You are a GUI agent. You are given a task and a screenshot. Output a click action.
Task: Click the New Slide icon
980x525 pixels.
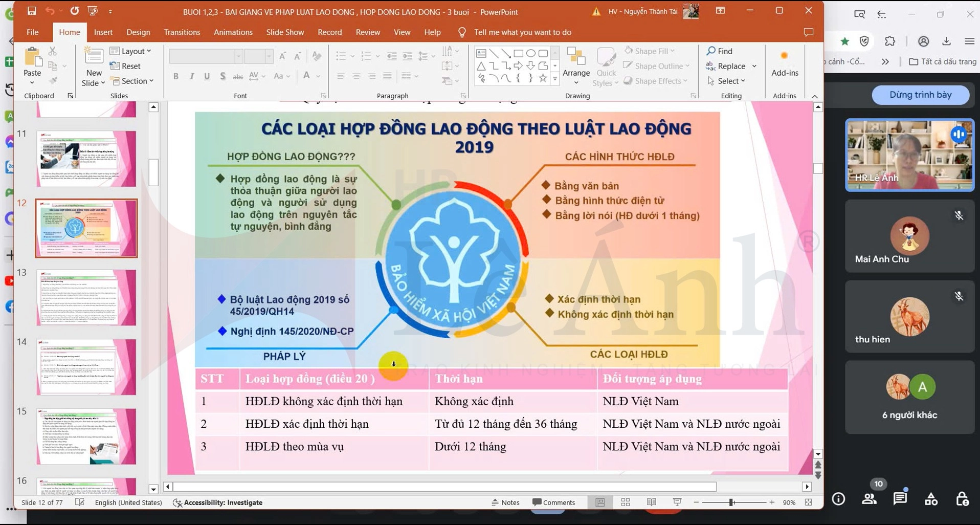pos(93,57)
